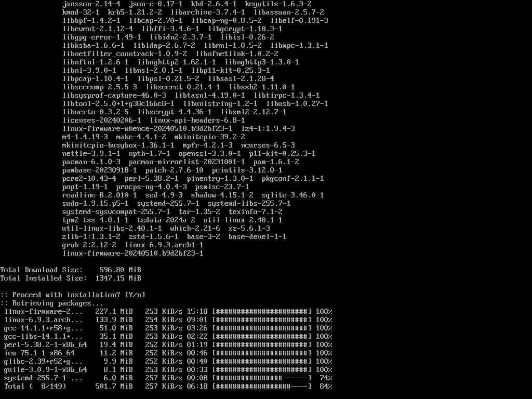Click the linux-6.9.3.arch1-1 package name
Screen dimensions: 532x399
pos(164,245)
